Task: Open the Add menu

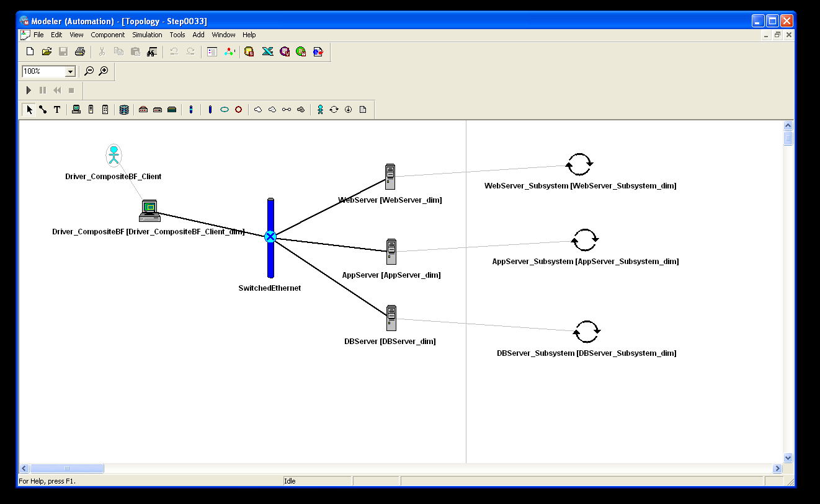Action: (198, 35)
